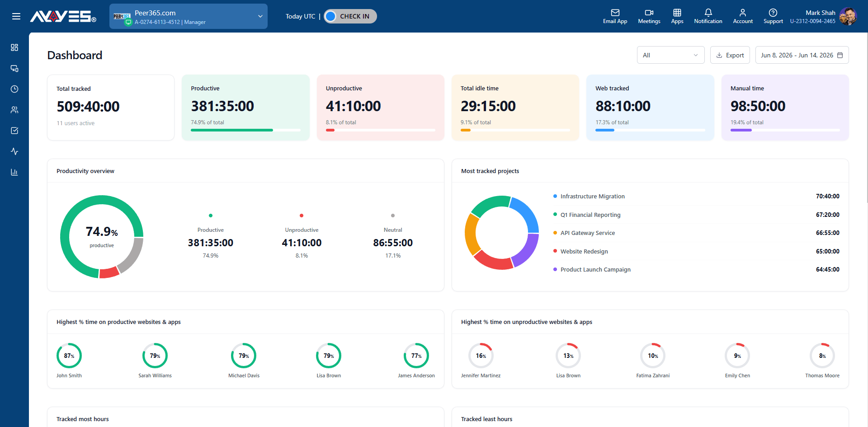Click the API Gateway Service project
Image resolution: width=868 pixels, height=427 pixels.
588,233
